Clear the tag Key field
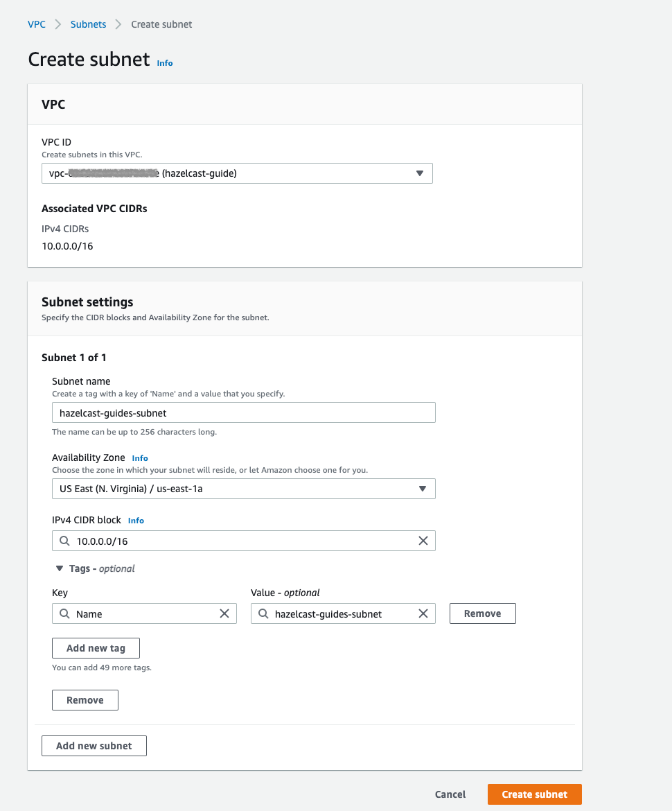The image size is (672, 811). pyautogui.click(x=224, y=613)
